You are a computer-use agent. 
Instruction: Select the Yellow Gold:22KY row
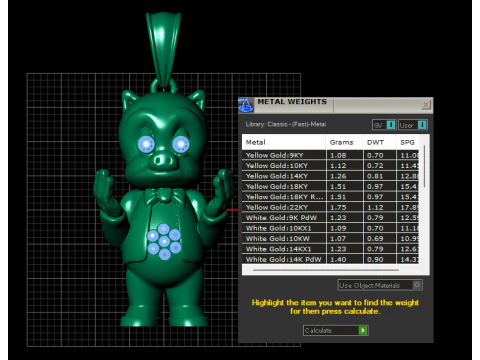tap(331, 207)
